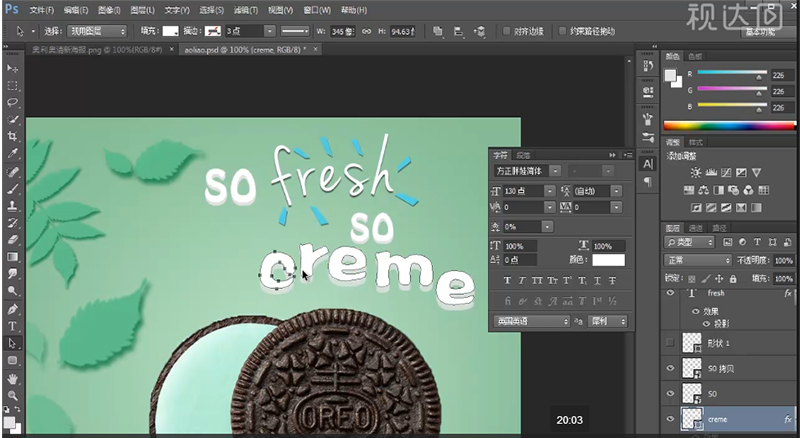Add a Brightness/Contrast adjustment

(695, 173)
